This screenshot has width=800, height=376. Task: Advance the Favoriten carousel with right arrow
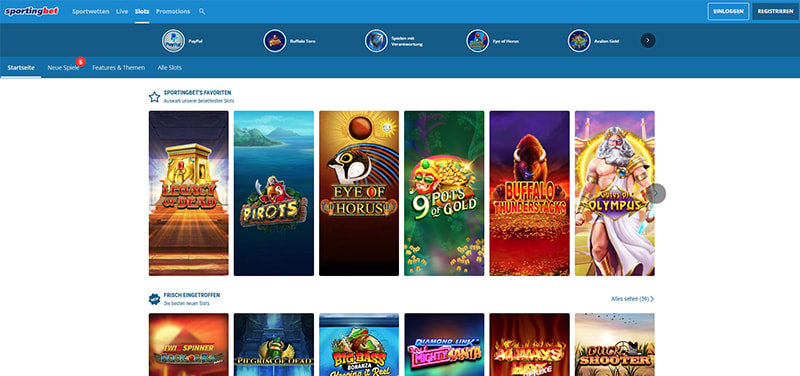tap(657, 193)
